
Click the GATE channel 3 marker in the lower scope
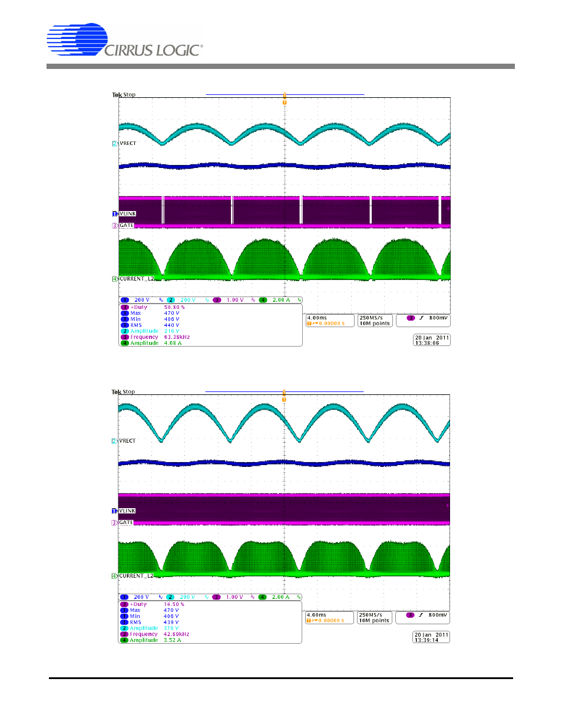click(x=114, y=522)
